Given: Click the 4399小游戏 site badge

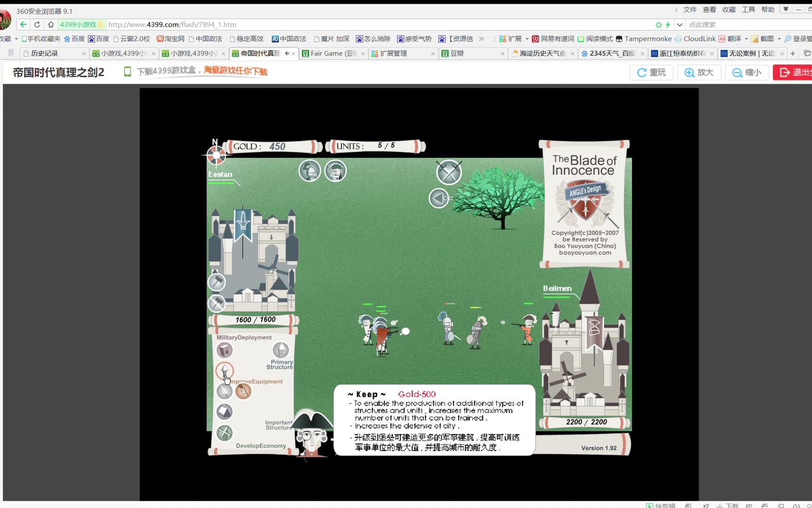Looking at the screenshot, I should [x=82, y=24].
